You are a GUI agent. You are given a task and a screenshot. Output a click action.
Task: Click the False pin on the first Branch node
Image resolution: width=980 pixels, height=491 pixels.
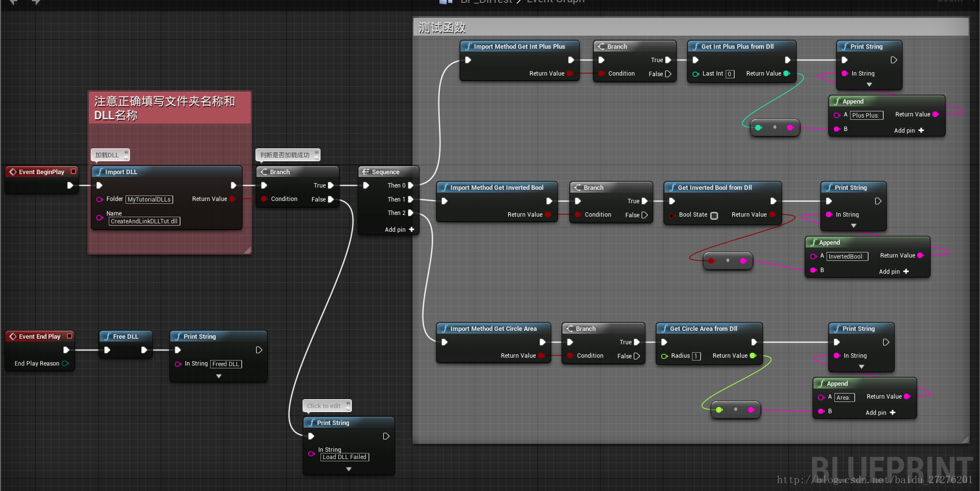(331, 199)
